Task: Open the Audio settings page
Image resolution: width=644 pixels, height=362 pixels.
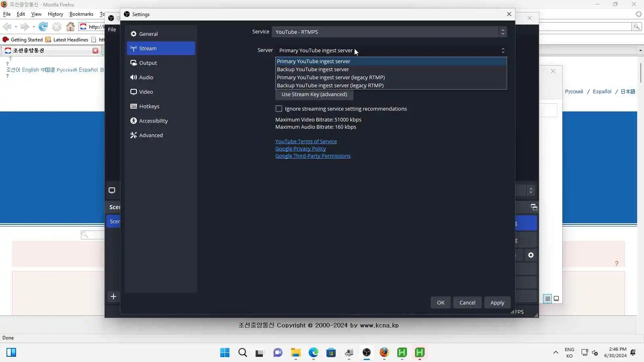Action: tap(161, 77)
